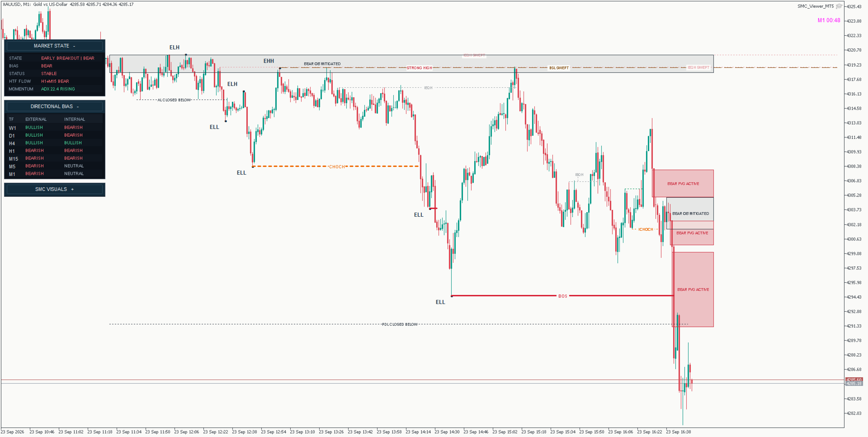Click the ICHOCH label near the right
This screenshot has width=868, height=437.
pyautogui.click(x=646, y=229)
